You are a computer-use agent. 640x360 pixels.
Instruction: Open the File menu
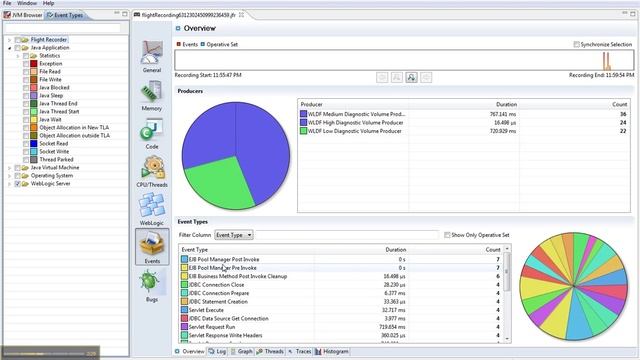pos(7,3)
